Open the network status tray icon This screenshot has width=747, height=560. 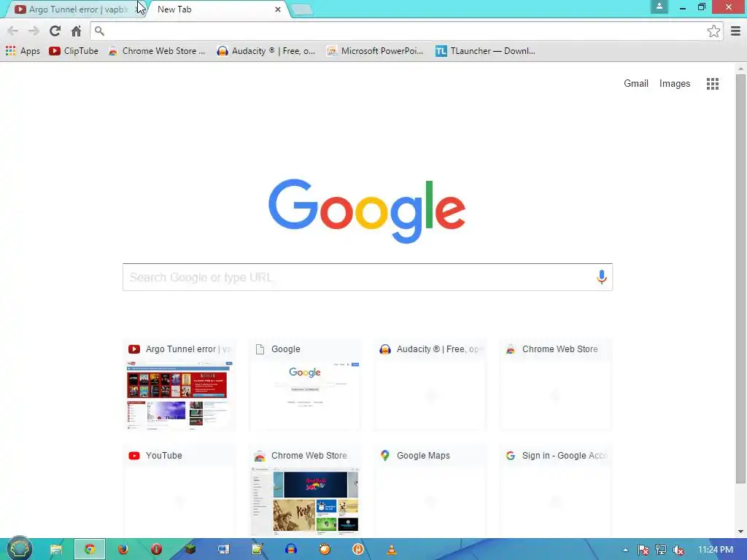point(660,550)
